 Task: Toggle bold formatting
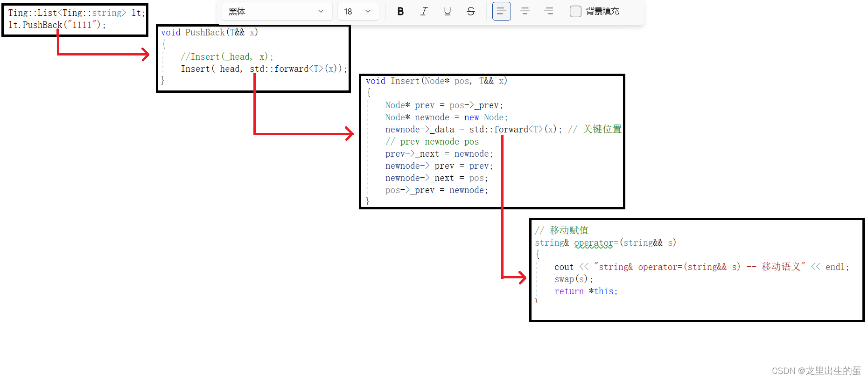coord(400,11)
